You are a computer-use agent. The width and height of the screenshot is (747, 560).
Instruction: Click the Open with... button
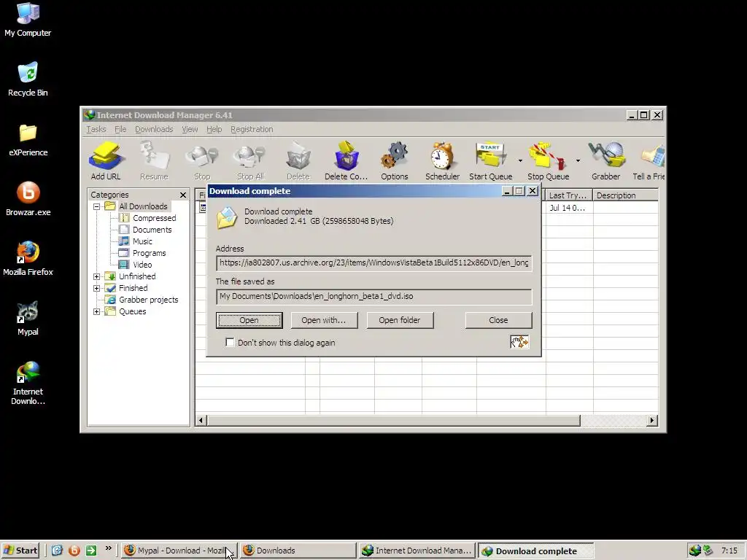coord(324,320)
